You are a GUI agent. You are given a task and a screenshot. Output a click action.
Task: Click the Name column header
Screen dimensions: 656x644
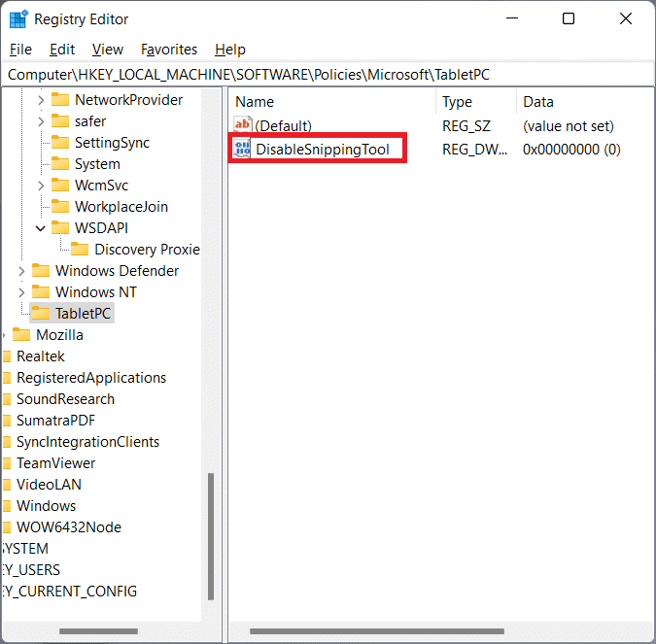click(x=333, y=102)
